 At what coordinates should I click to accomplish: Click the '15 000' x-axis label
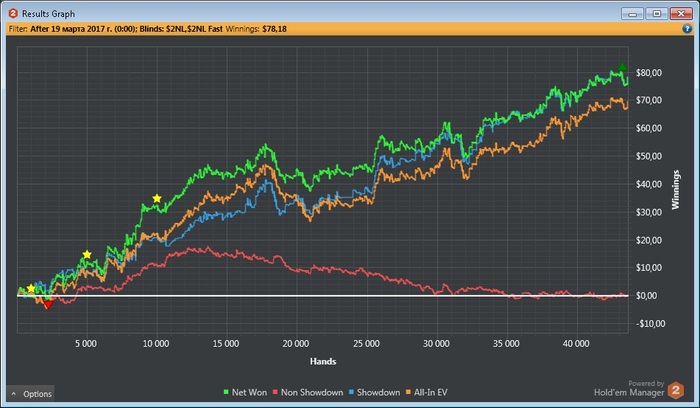point(225,344)
